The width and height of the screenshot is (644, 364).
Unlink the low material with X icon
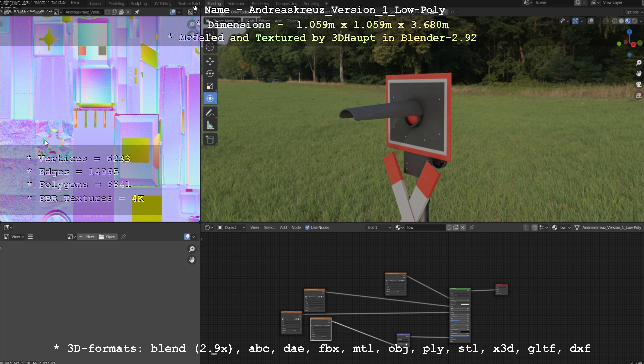tap(463, 227)
